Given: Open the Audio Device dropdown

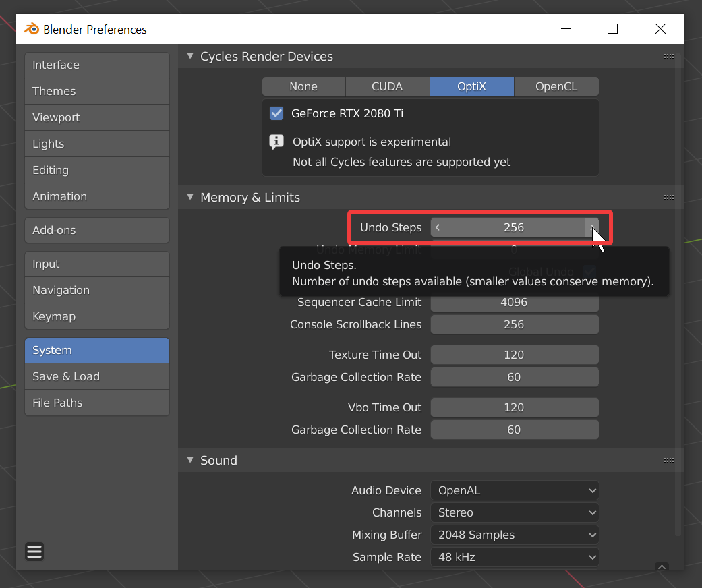Looking at the screenshot, I should [515, 490].
